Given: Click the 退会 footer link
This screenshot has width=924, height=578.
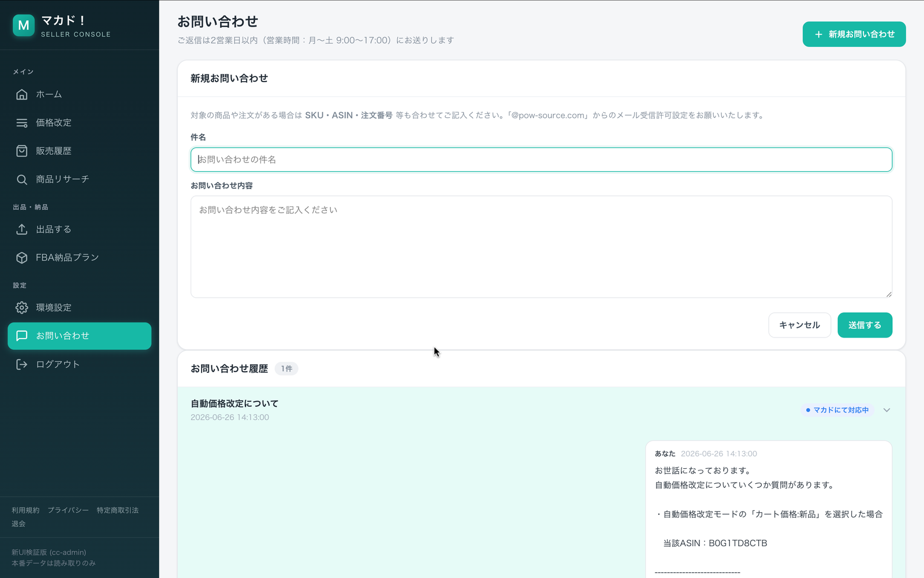Looking at the screenshot, I should (18, 524).
